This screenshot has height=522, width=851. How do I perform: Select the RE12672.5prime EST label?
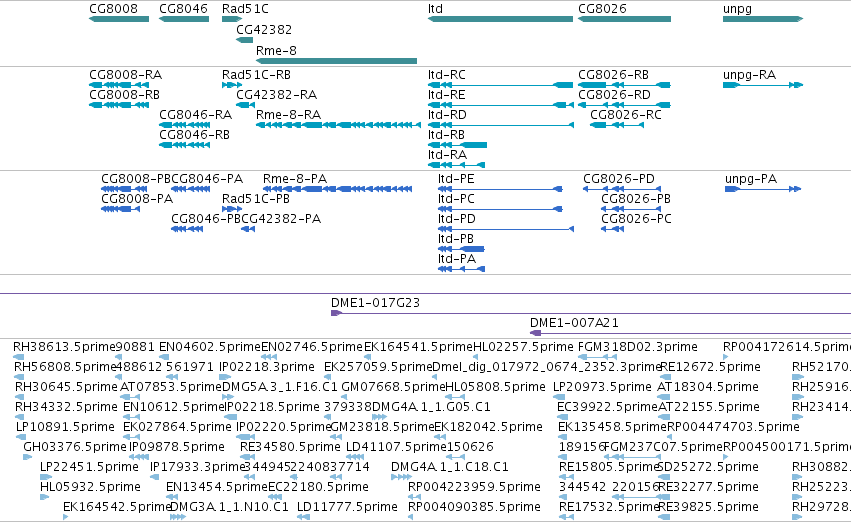click(710, 367)
